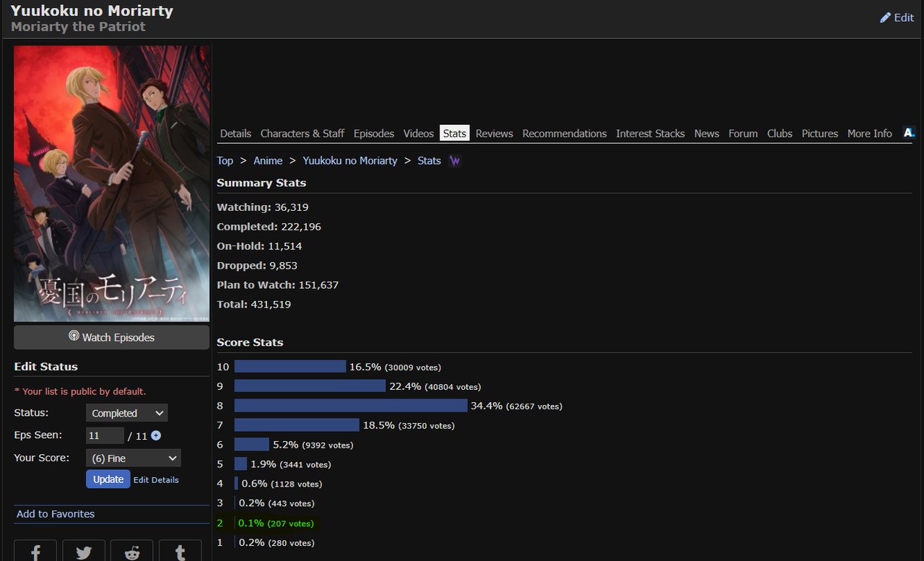Switch to the Details tab

235,134
